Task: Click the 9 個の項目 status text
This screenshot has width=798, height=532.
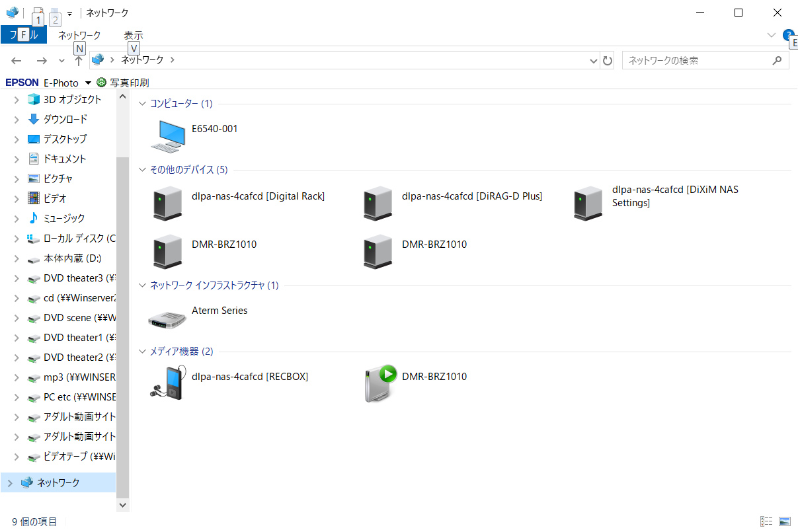Action: tap(34, 521)
